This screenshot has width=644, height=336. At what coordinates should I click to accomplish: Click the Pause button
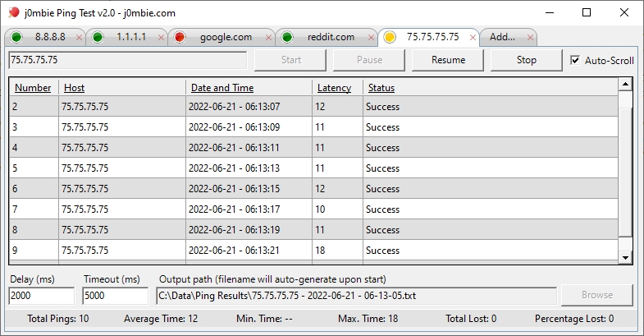tap(369, 60)
